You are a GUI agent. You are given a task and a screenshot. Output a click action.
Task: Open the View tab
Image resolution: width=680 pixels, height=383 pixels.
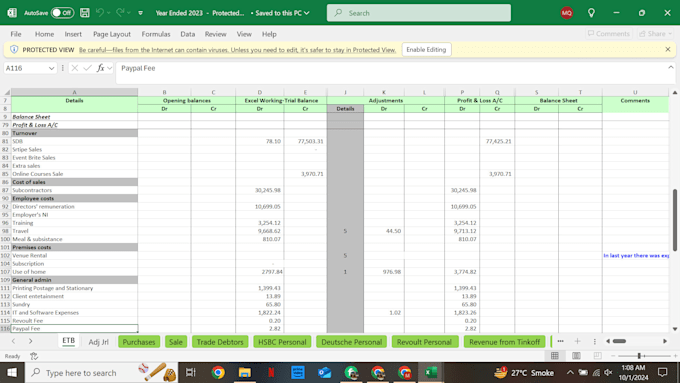(244, 34)
